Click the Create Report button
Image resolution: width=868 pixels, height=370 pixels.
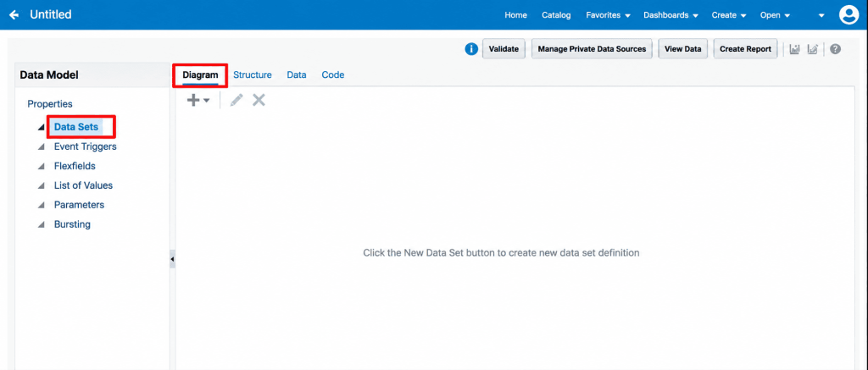pyautogui.click(x=745, y=48)
